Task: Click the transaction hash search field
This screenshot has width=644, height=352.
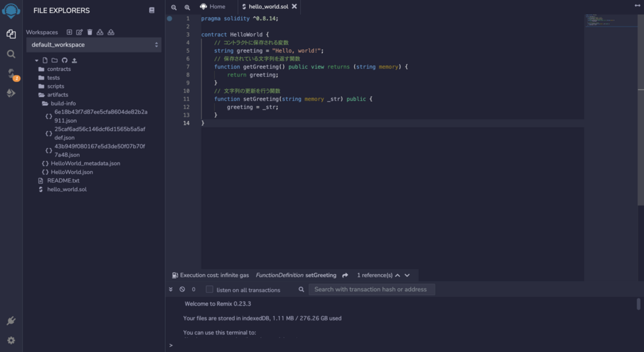Action: tap(372, 290)
